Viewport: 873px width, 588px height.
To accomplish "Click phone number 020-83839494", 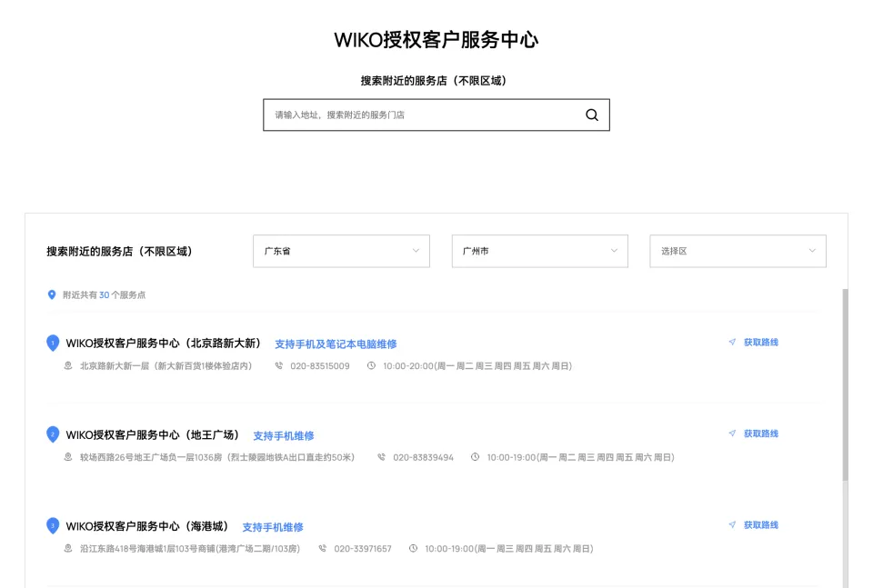I will [x=423, y=457].
